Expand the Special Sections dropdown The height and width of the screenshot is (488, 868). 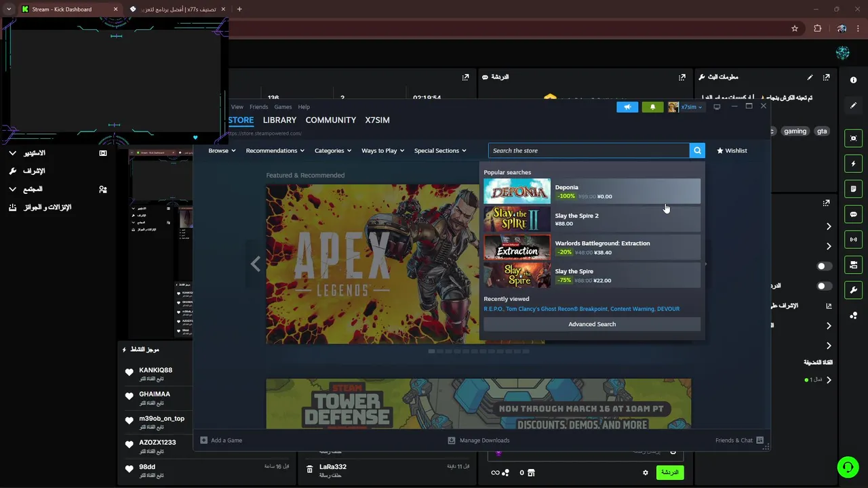[440, 150]
